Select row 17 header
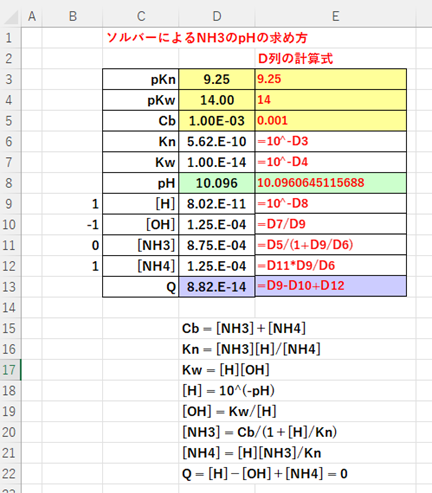432x493 pixels. click(x=9, y=370)
